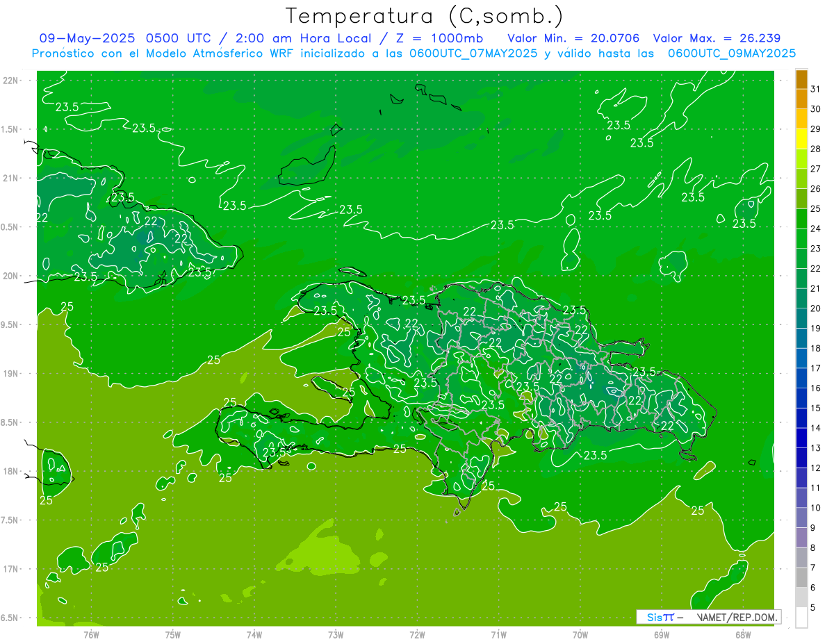Screen dimensions: 834x644
Task: Click the '17' label on the color scale
Action: click(x=815, y=368)
